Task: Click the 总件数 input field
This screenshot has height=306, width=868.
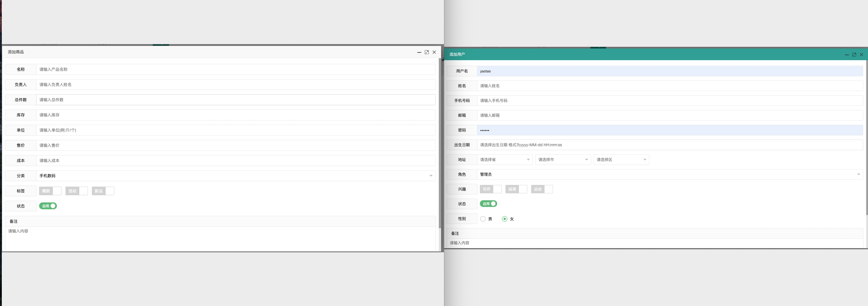Action: coord(236,100)
